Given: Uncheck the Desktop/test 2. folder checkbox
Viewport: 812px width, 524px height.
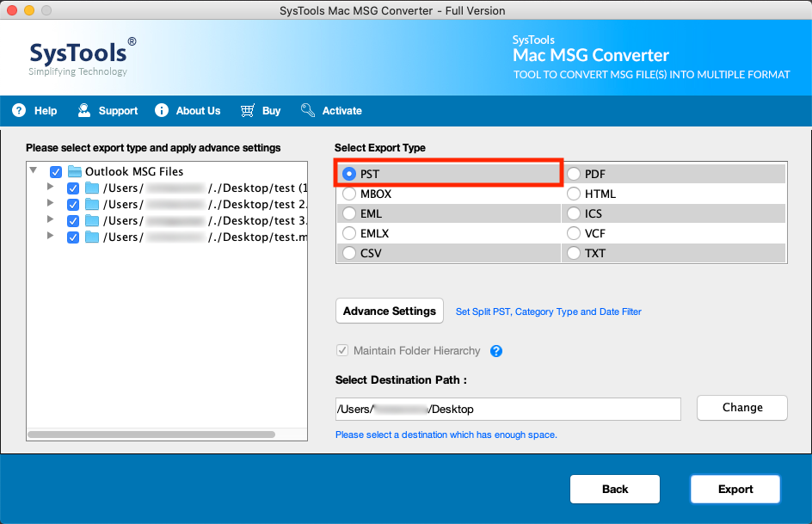Looking at the screenshot, I should coord(73,205).
